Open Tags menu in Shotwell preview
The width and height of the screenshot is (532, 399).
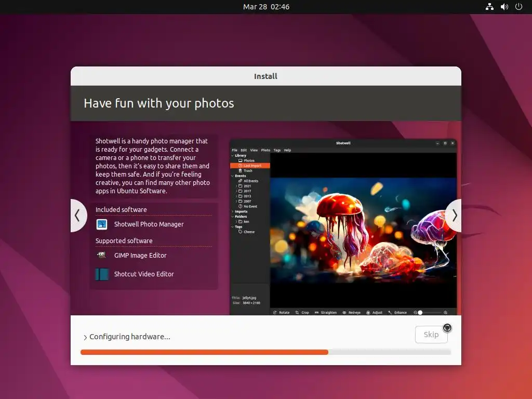277,150
